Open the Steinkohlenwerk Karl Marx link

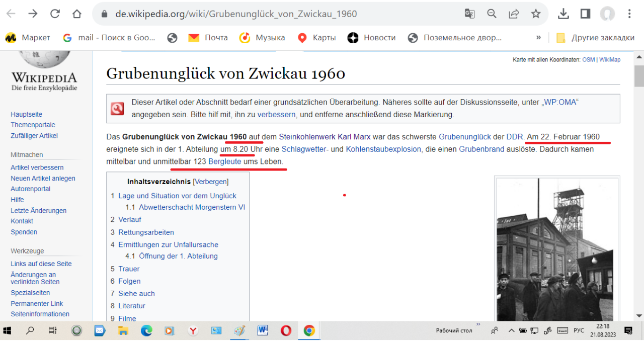click(325, 137)
